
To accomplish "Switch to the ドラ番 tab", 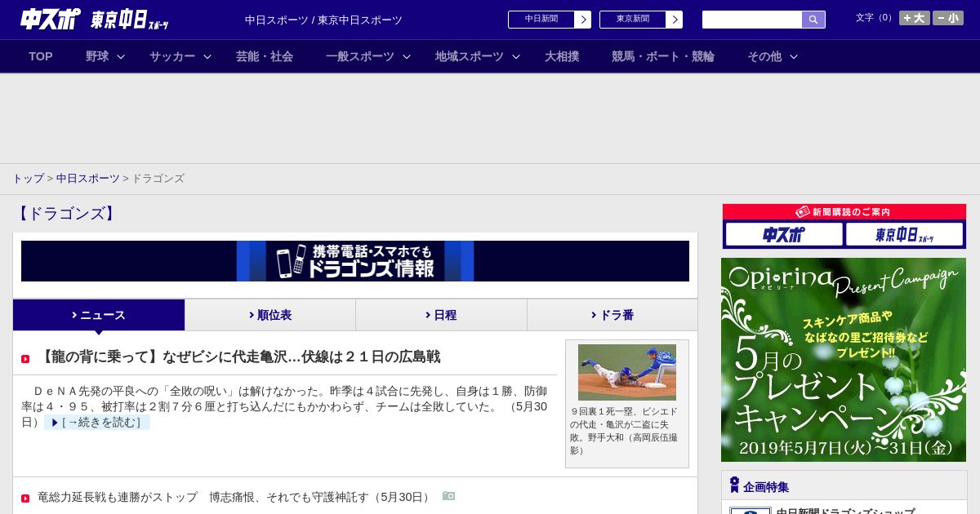I will pos(612,315).
